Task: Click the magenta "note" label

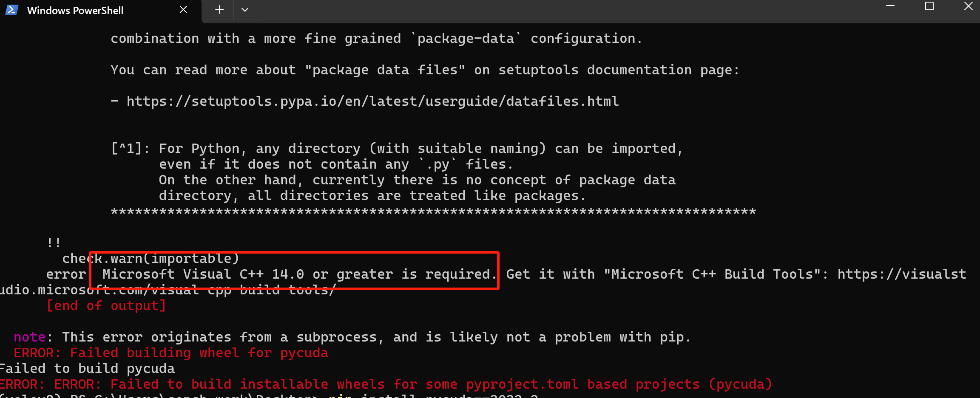Action: point(29,337)
